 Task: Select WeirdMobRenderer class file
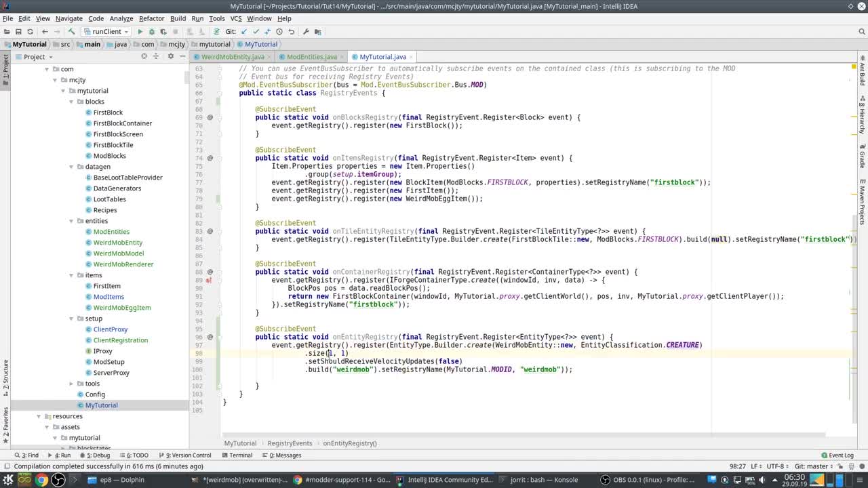123,264
